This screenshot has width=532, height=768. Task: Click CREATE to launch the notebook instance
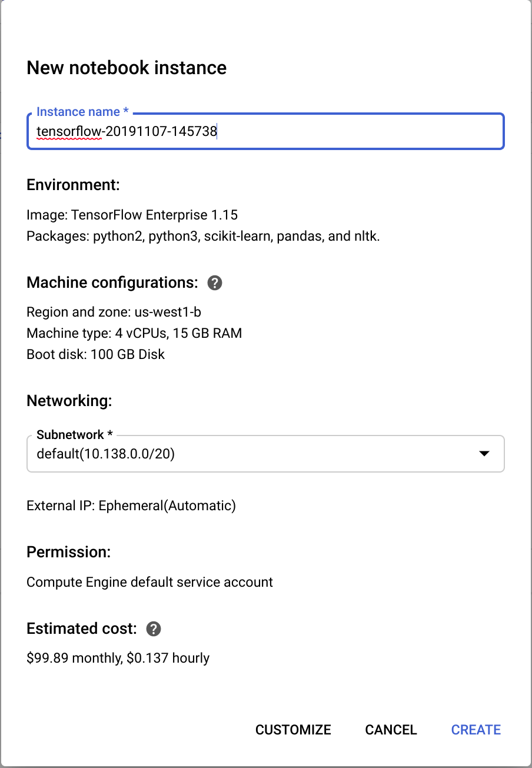(x=476, y=729)
